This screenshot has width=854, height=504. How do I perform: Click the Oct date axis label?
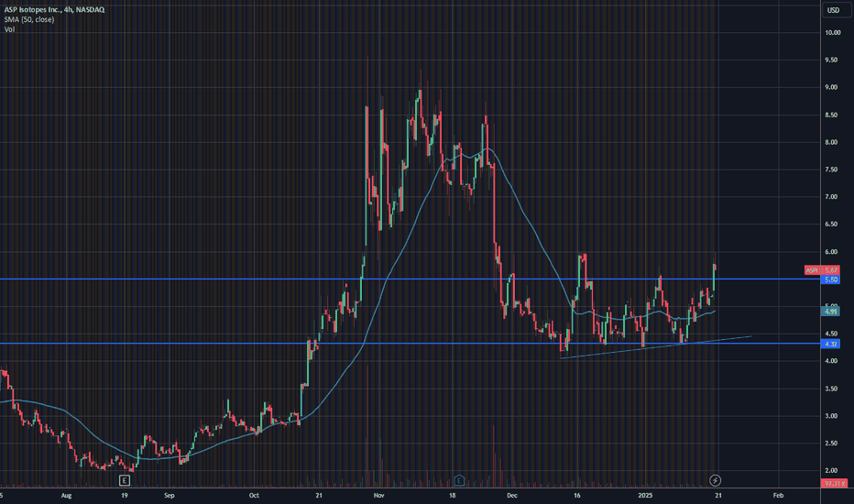pyautogui.click(x=254, y=495)
